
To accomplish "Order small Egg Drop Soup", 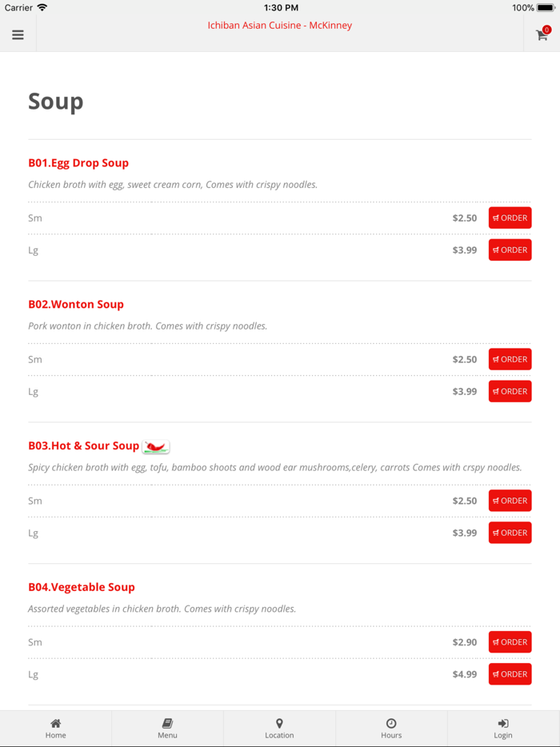I will click(x=510, y=218).
